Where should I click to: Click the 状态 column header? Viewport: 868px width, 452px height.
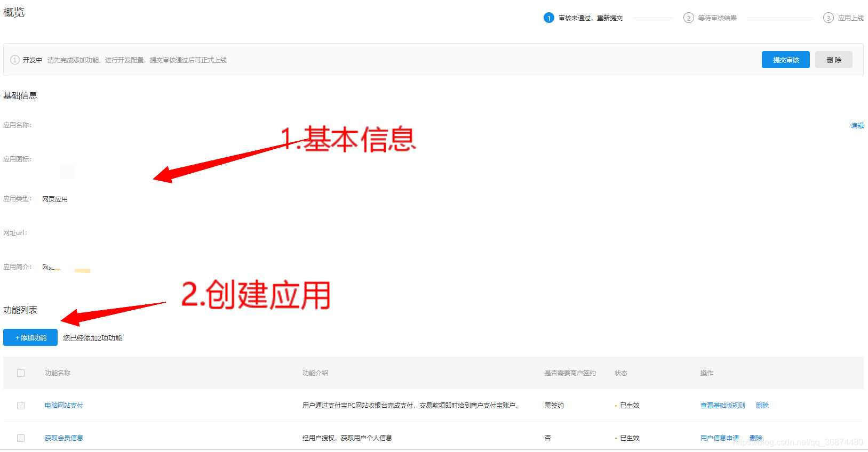tap(621, 373)
